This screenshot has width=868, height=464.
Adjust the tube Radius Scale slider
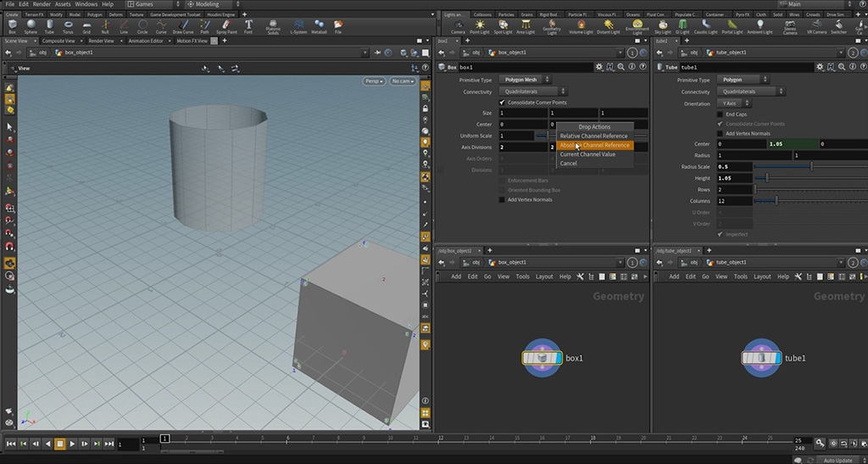[x=810, y=166]
